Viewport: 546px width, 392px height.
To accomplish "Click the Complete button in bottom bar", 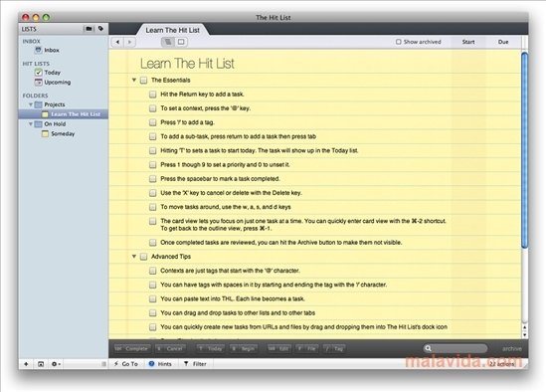I will (132, 348).
